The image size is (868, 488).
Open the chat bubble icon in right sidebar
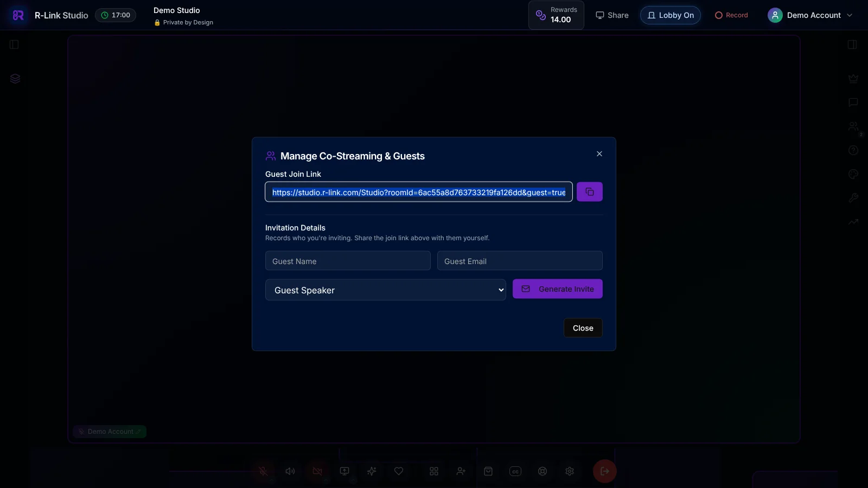point(853,102)
